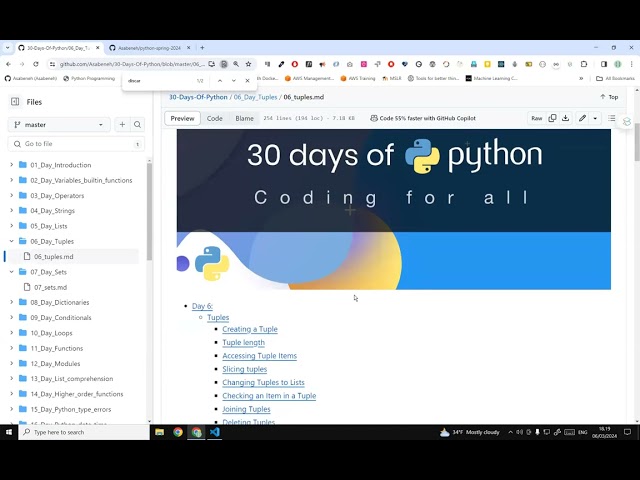
Task: Open a new browser tab
Action: [x=202, y=48]
